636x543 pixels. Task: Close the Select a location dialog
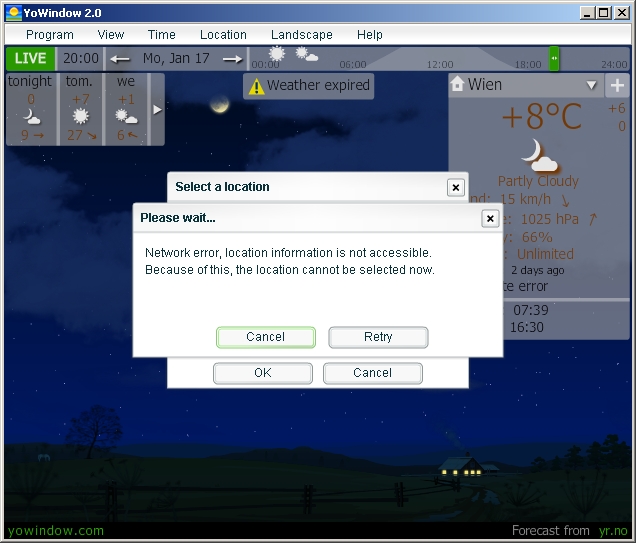[456, 187]
